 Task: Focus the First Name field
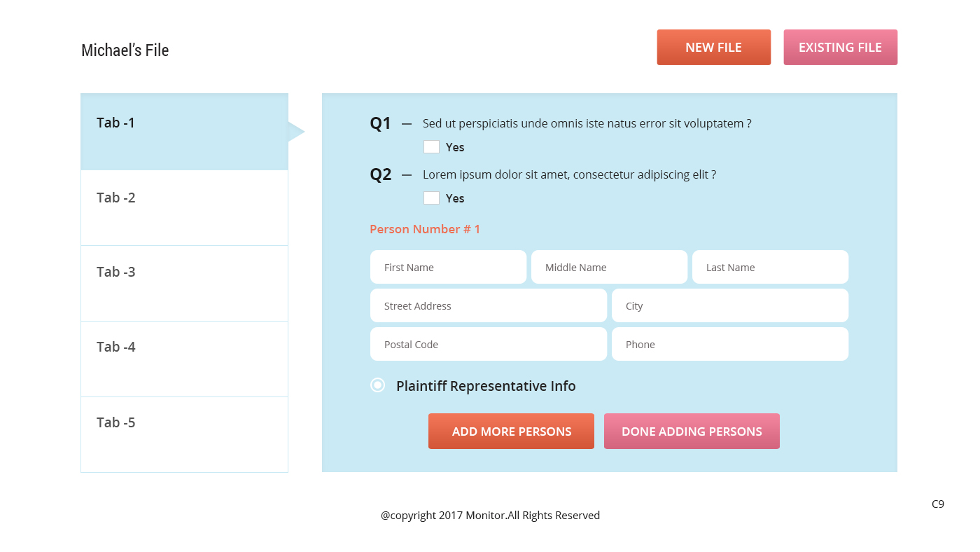(448, 268)
